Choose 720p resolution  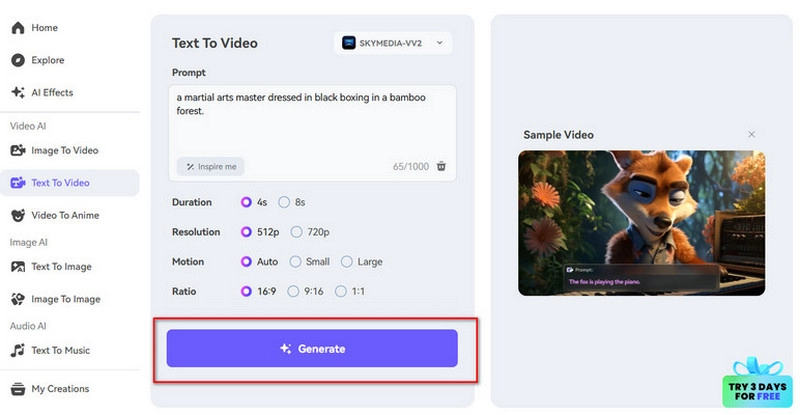[x=296, y=232]
